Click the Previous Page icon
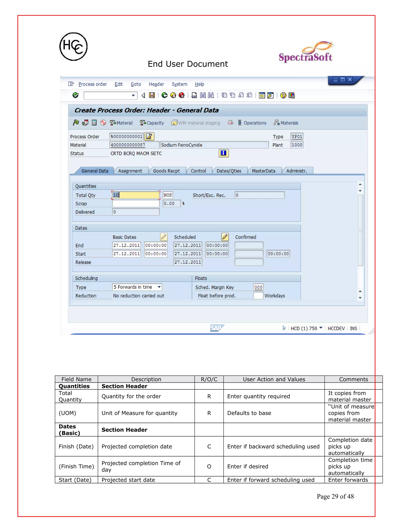411x532 pixels. (233, 95)
